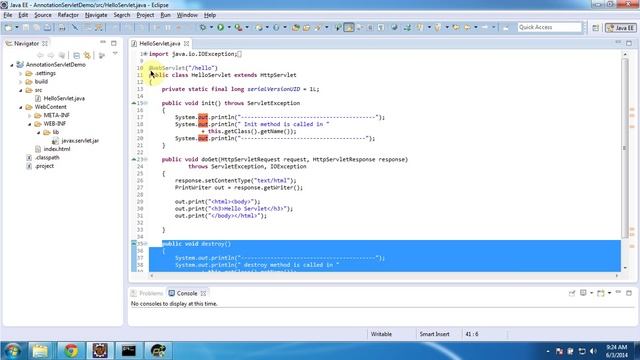Open dropdown next to Open Console icon
640x360 pixels.
[609, 293]
